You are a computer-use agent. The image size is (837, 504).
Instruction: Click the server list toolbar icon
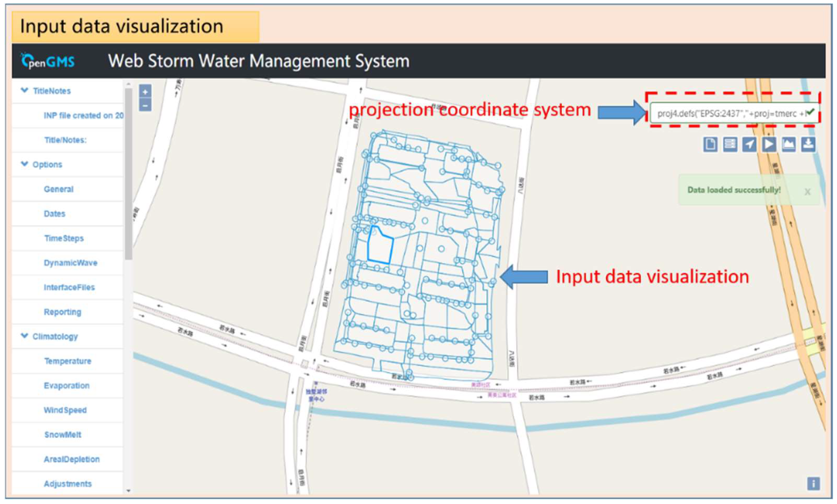tap(730, 145)
